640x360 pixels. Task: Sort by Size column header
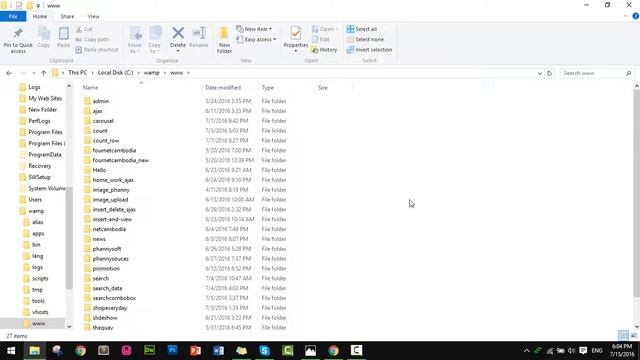click(322, 88)
